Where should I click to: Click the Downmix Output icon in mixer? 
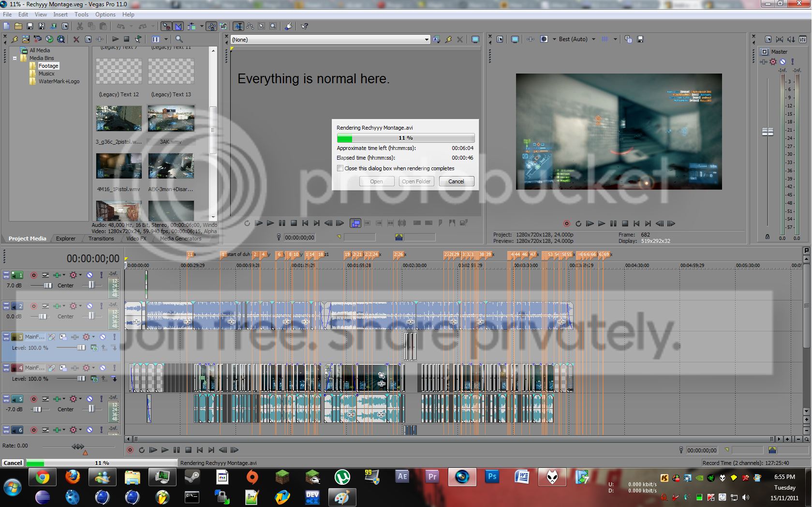pyautogui.click(x=780, y=39)
